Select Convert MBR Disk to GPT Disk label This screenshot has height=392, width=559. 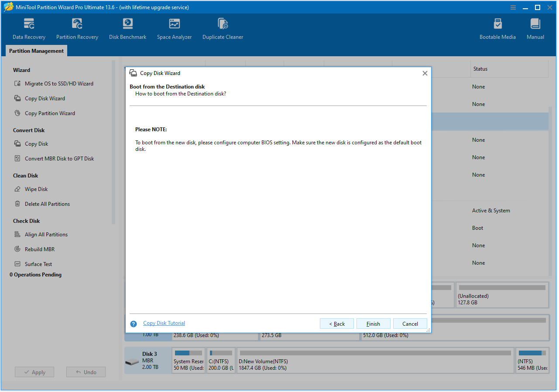[59, 159]
